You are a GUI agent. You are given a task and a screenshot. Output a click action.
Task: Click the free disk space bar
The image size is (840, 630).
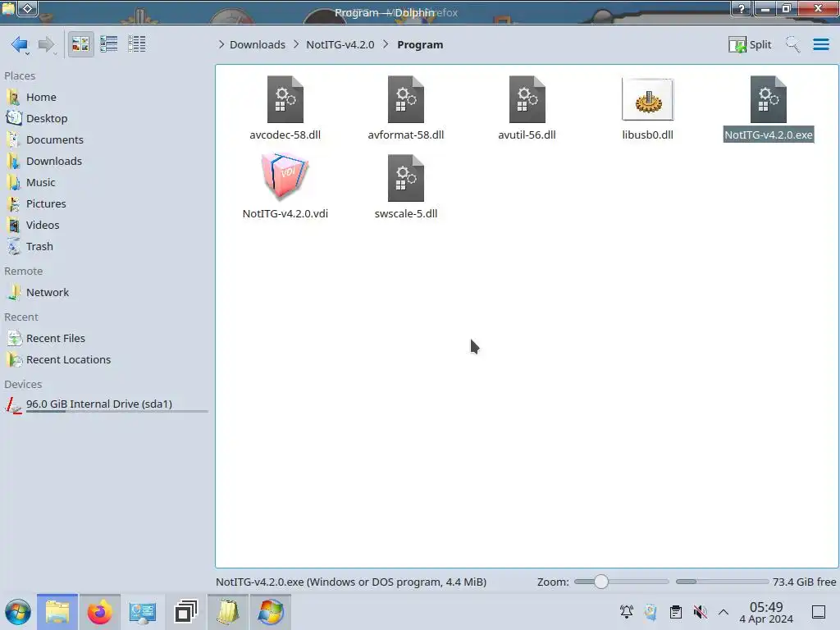point(722,582)
